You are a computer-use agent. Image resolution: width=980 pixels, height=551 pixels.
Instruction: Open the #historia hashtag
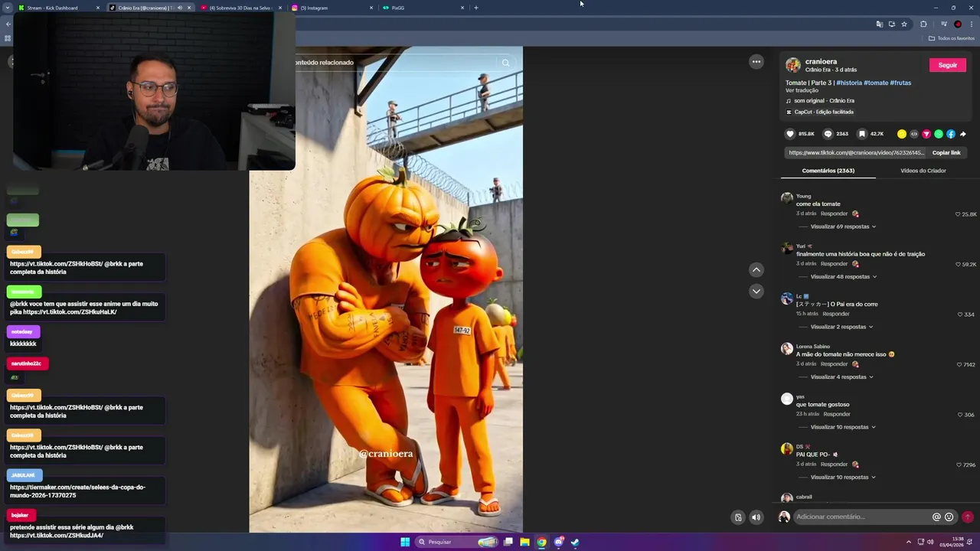pos(849,83)
